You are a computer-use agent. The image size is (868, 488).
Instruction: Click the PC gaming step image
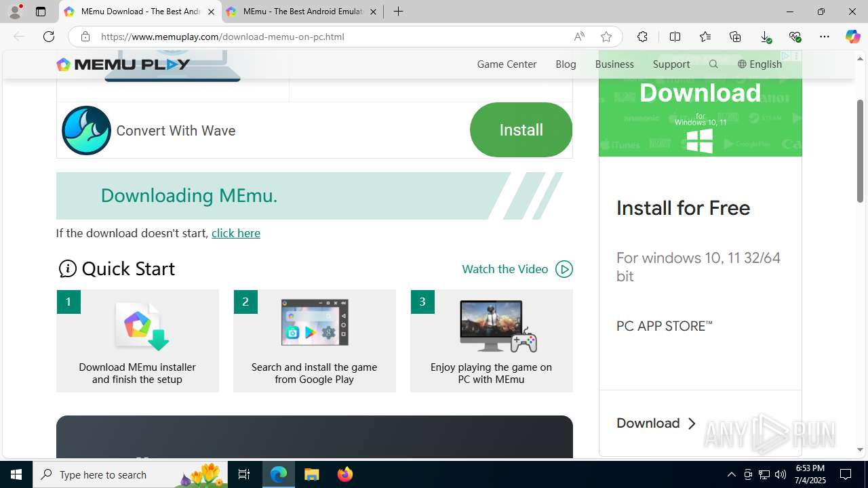coord(498,326)
